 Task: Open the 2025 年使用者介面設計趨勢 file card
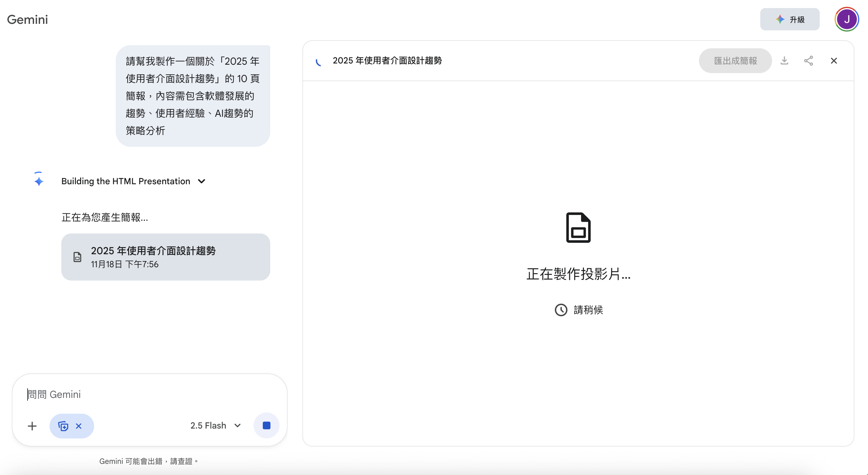[165, 257]
